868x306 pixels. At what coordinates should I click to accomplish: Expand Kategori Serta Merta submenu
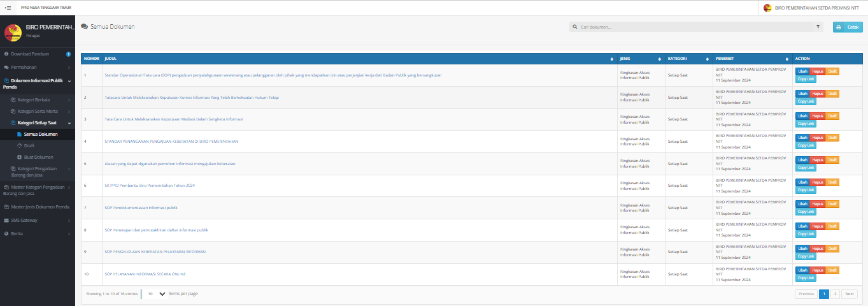(38, 112)
